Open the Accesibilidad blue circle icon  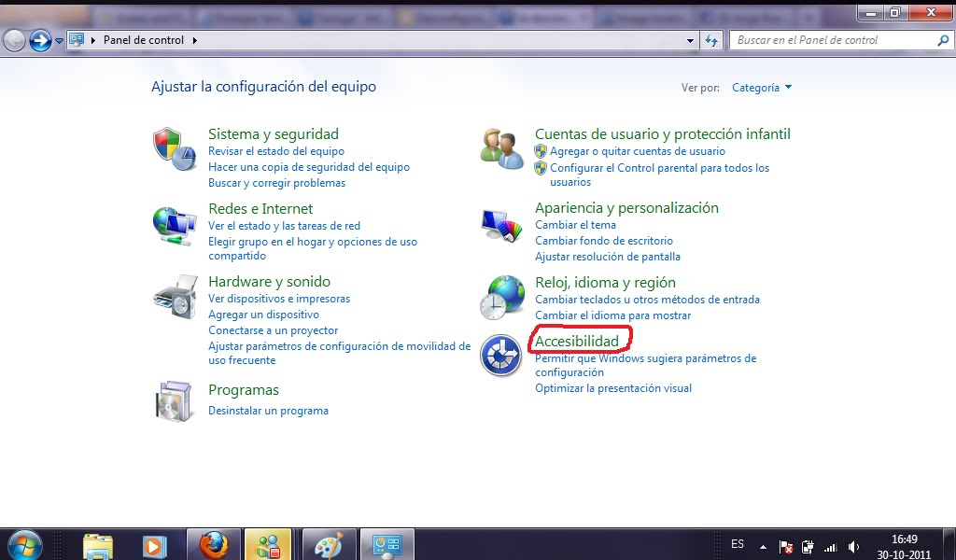(500, 356)
